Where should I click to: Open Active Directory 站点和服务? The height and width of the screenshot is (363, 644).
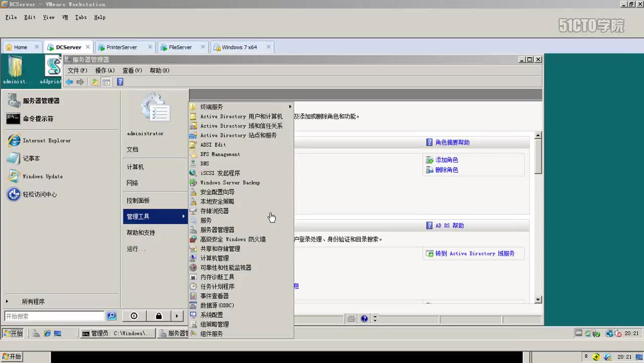[241, 136]
